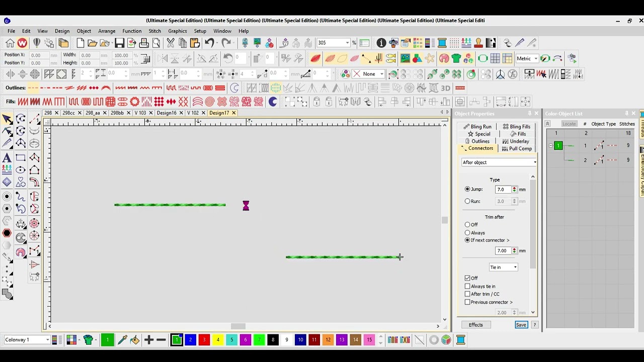
Task: Set Trim after to Always
Action: tap(467, 233)
